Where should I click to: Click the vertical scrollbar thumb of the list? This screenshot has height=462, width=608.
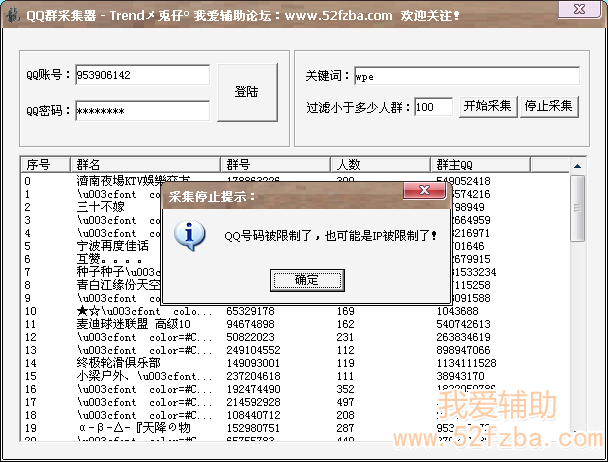coord(577,208)
